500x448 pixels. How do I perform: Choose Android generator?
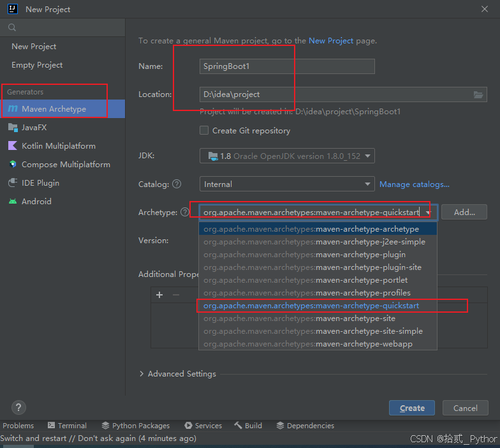click(x=62, y=202)
